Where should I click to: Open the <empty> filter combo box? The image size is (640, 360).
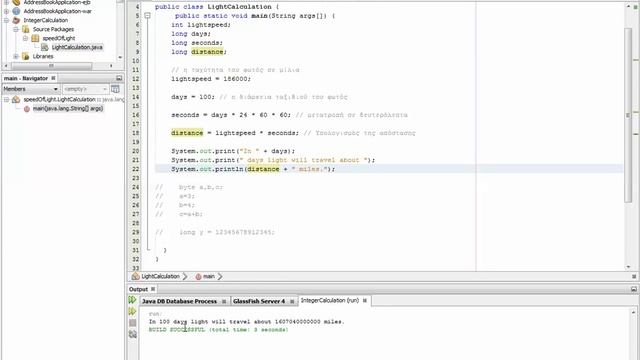[85, 89]
